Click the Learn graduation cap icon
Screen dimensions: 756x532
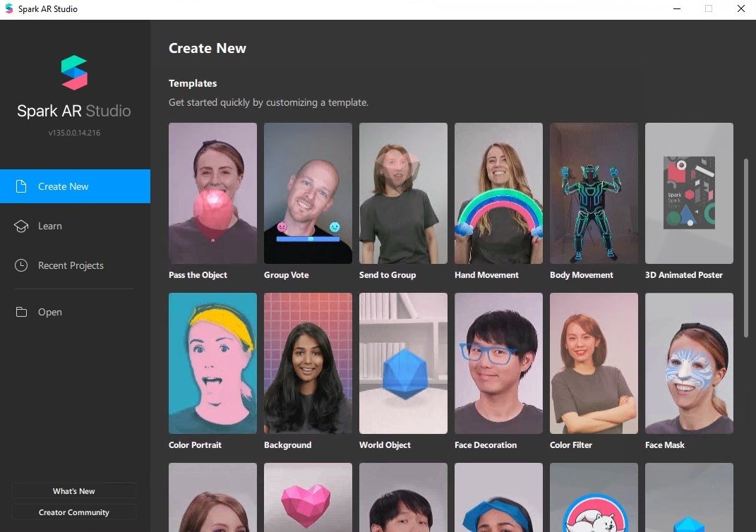[22, 226]
